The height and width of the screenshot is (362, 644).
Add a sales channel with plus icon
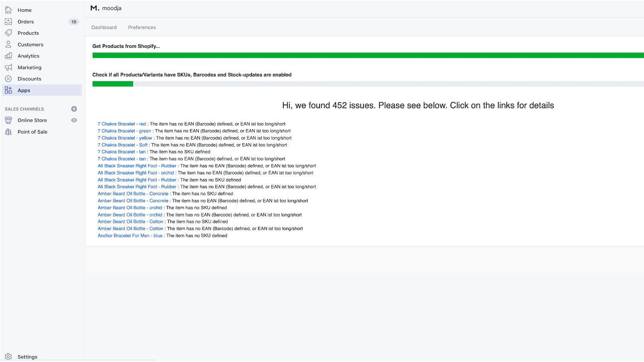click(74, 109)
